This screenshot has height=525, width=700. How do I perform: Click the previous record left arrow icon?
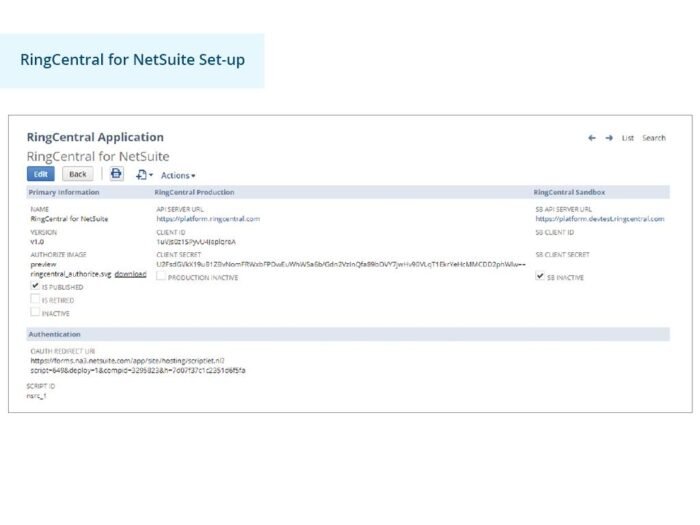[x=592, y=138]
